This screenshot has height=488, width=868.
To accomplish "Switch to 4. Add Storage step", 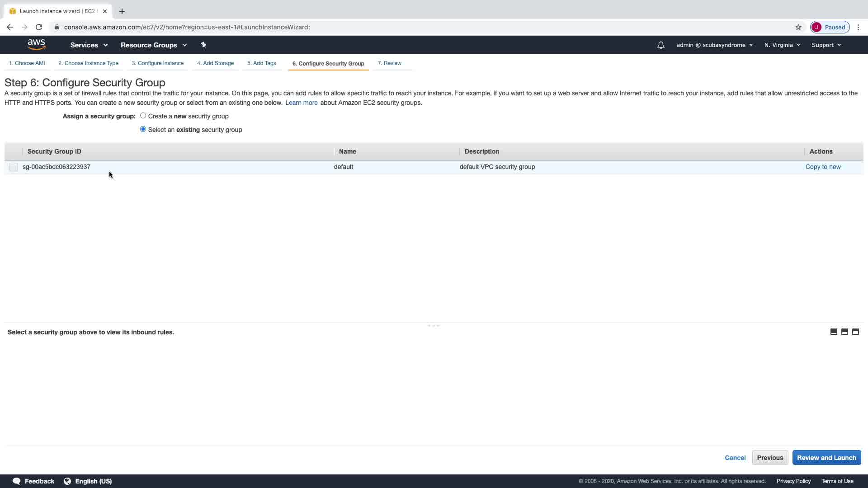I will click(215, 63).
